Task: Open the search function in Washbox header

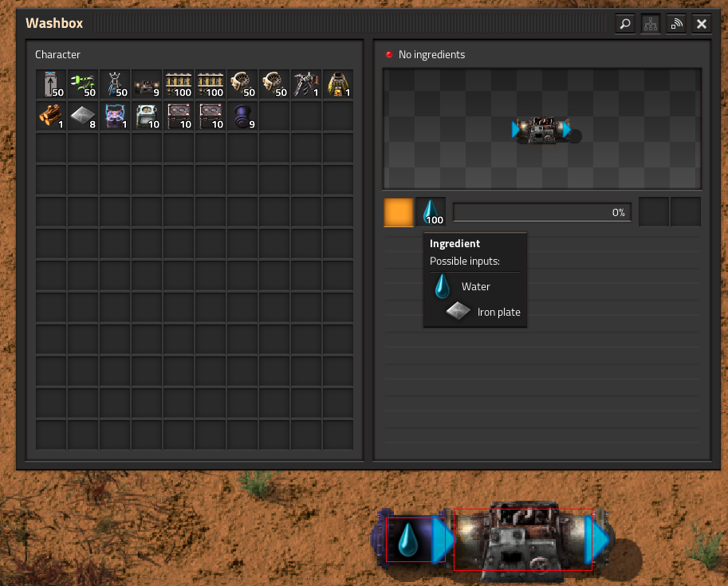Action: (625, 24)
